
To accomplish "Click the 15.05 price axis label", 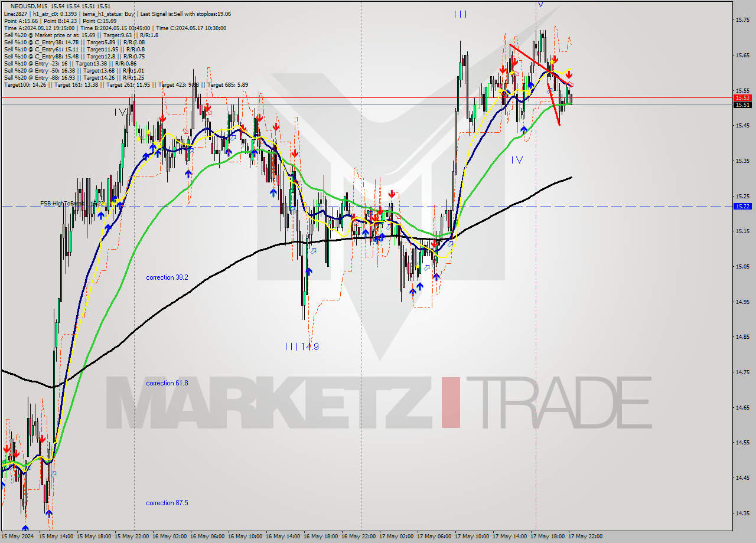I will click(x=742, y=266).
